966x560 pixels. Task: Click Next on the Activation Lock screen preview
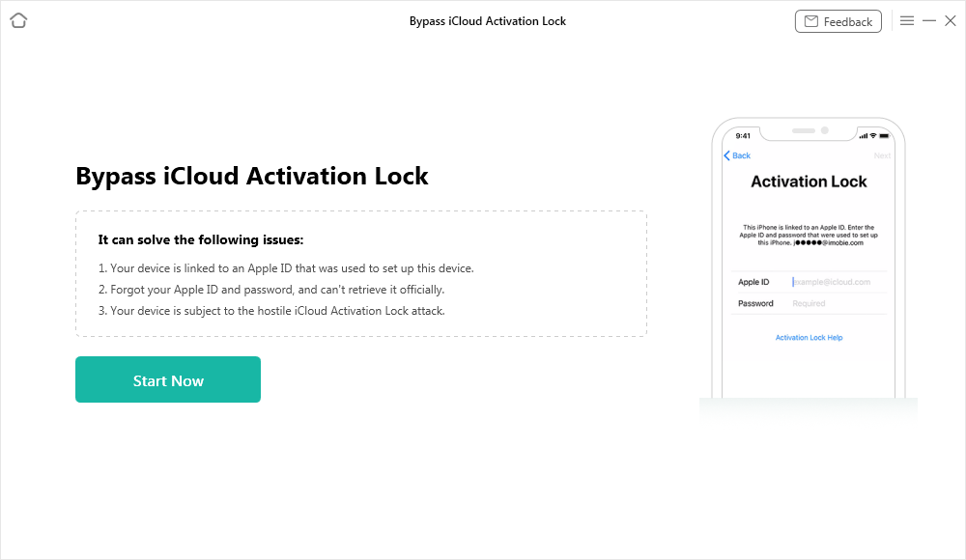pyautogui.click(x=881, y=155)
